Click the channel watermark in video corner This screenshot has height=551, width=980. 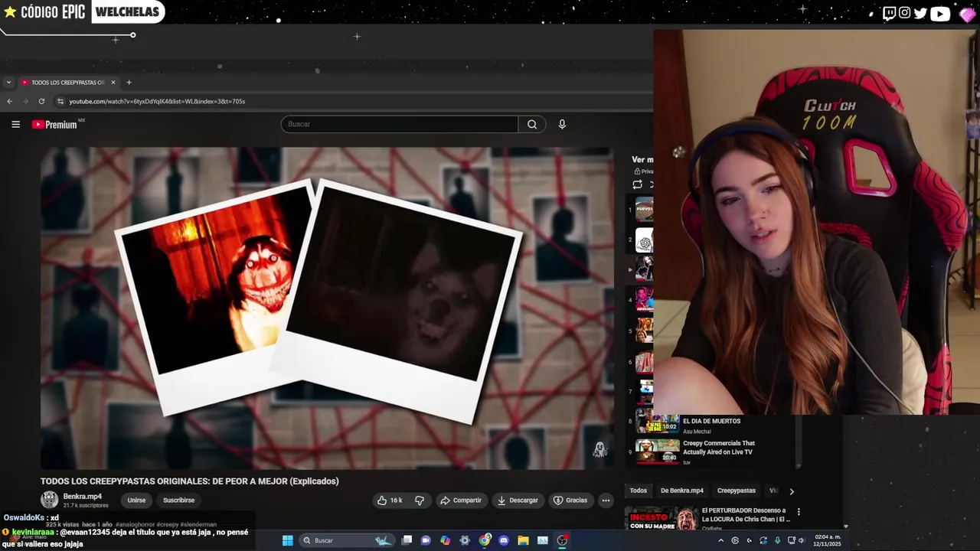(x=600, y=450)
